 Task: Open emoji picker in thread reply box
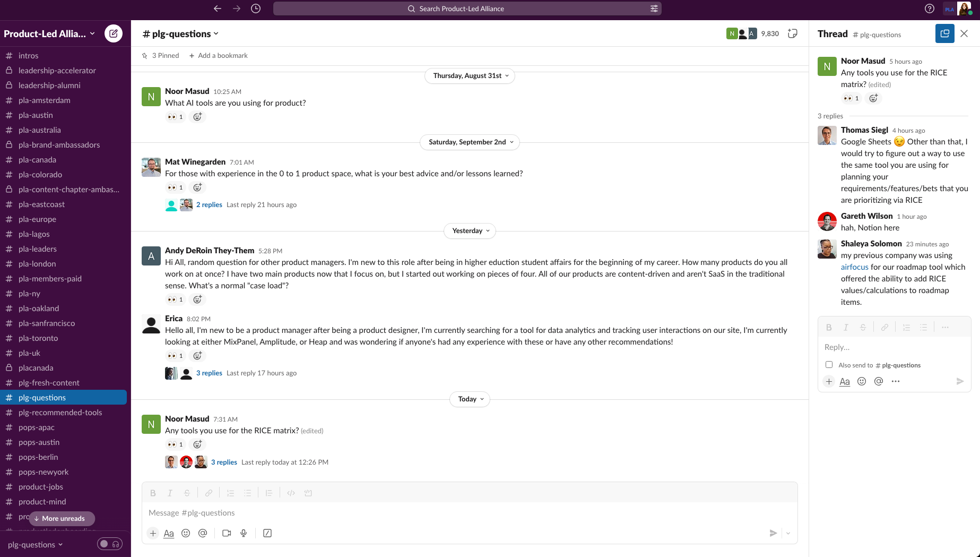coord(862,381)
